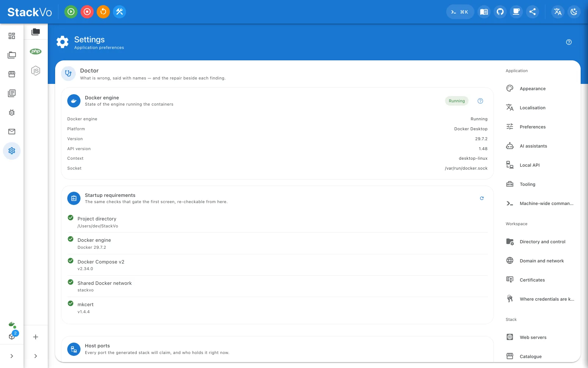Open the Settings page help icon
Viewport: 588px width, 368px height.
coord(569,42)
